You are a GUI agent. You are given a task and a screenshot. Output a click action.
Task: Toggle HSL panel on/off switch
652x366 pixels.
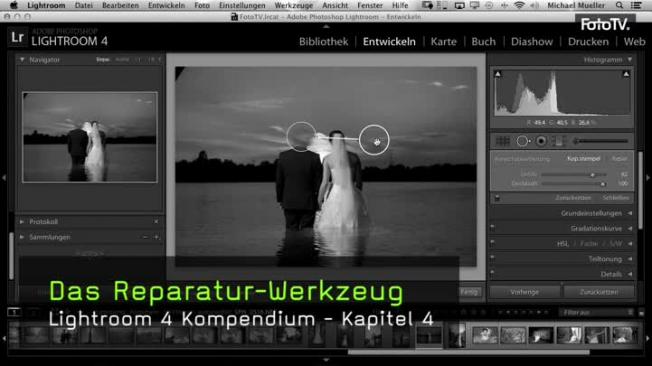(493, 243)
